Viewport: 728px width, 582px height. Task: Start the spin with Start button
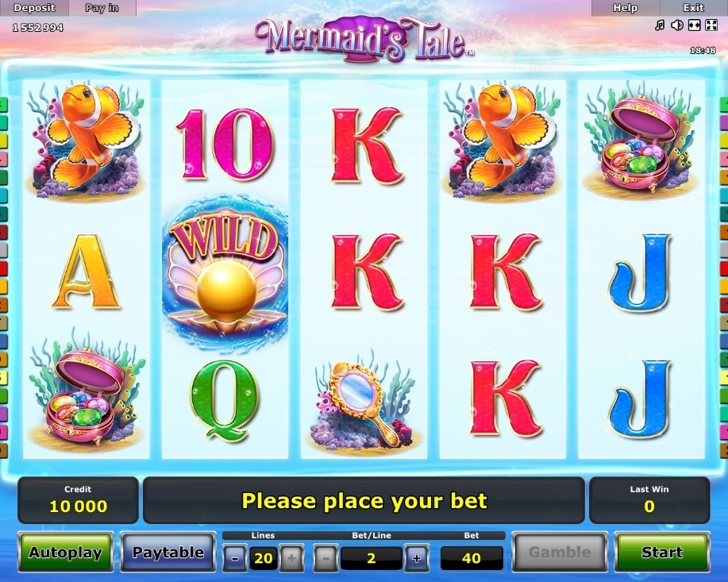[x=662, y=553]
